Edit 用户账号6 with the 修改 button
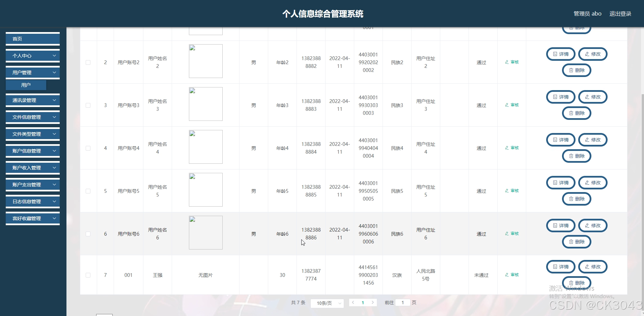This screenshot has height=316, width=644. click(x=593, y=226)
